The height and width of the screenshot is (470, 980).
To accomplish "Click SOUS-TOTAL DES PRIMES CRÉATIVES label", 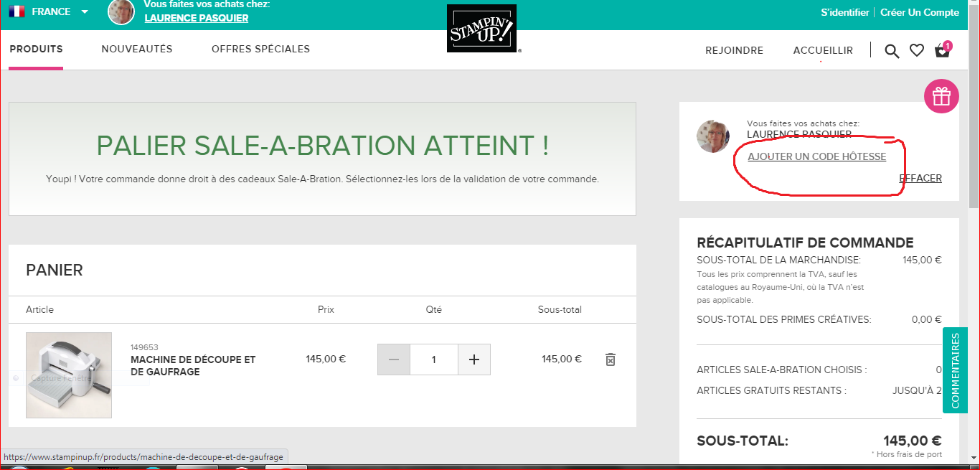I will click(x=784, y=319).
